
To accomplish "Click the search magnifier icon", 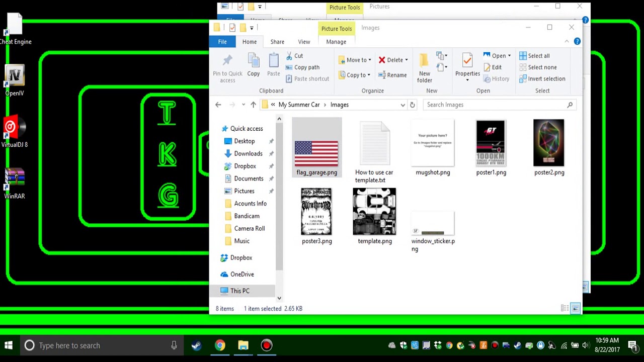I will click(570, 105).
